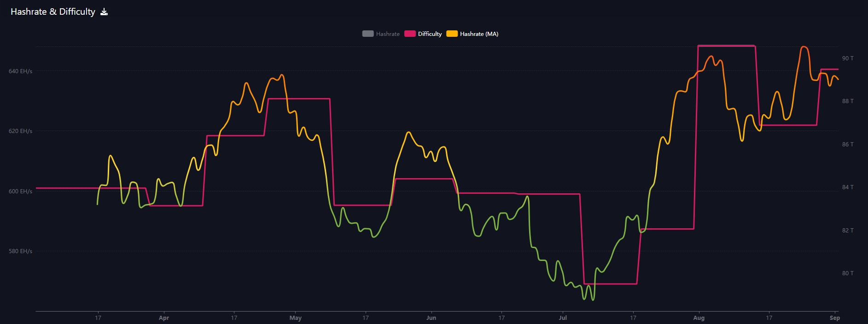Click the 90 T difficulty axis label
The image size is (868, 324).
848,58
